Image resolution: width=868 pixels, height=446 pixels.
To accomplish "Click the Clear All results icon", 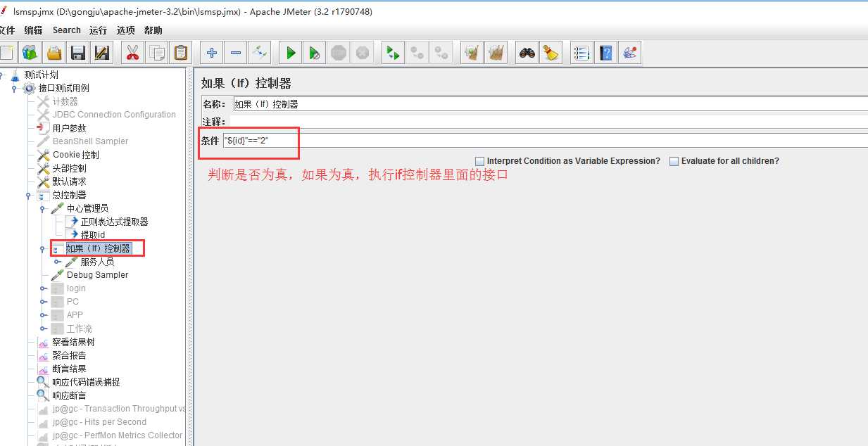I will point(496,53).
